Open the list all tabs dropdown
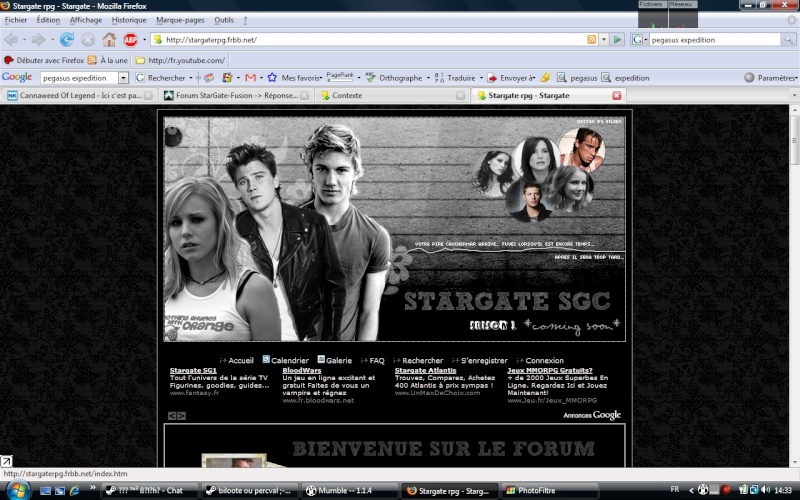This screenshot has height=500, width=800. [794, 95]
